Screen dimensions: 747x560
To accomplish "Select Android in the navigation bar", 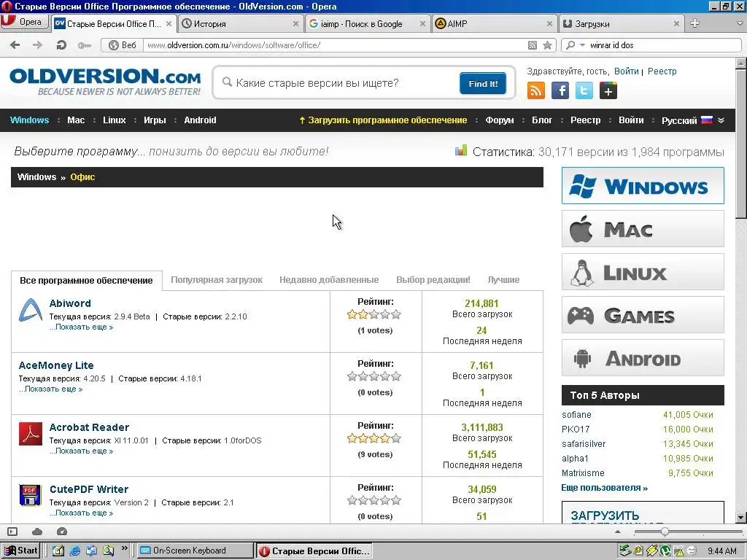I will [x=200, y=120].
